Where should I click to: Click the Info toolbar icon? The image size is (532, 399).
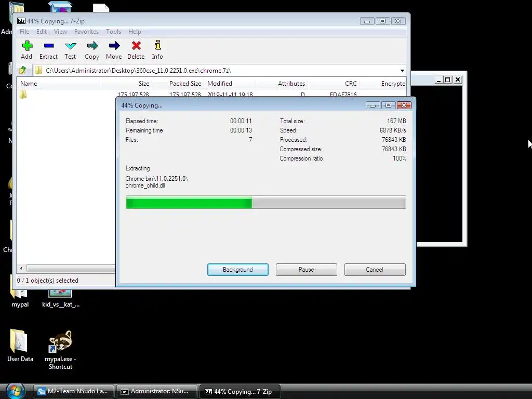pos(157,50)
